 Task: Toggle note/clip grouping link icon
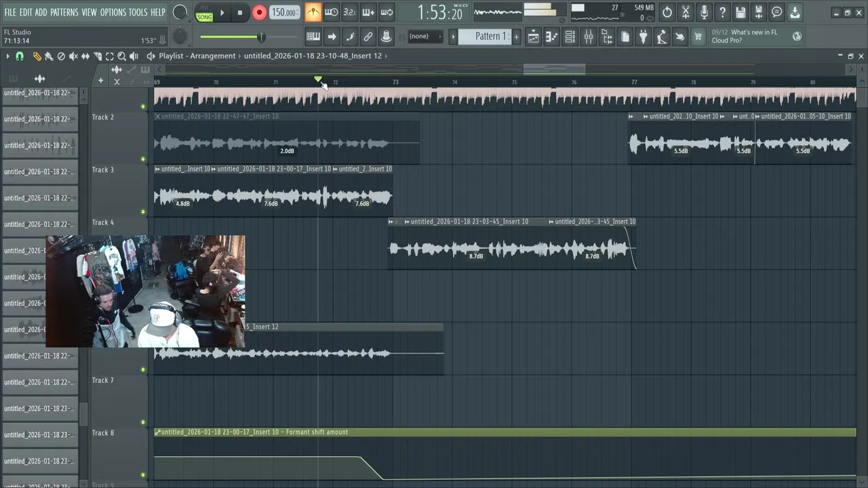368,37
